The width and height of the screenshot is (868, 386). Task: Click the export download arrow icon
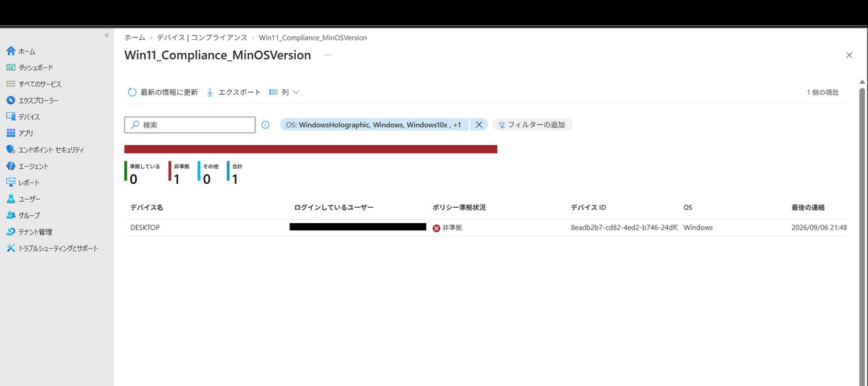[210, 93]
